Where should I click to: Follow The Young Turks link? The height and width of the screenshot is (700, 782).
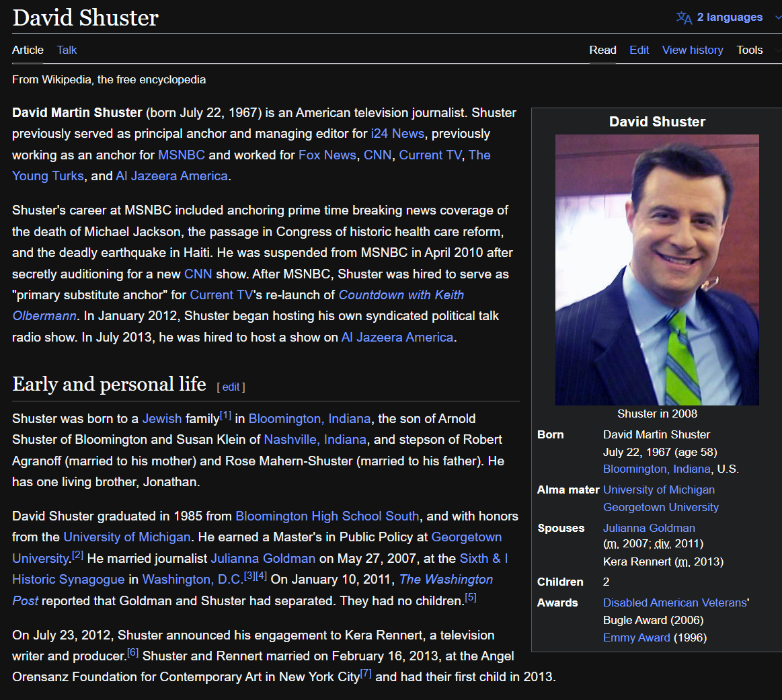(x=48, y=176)
